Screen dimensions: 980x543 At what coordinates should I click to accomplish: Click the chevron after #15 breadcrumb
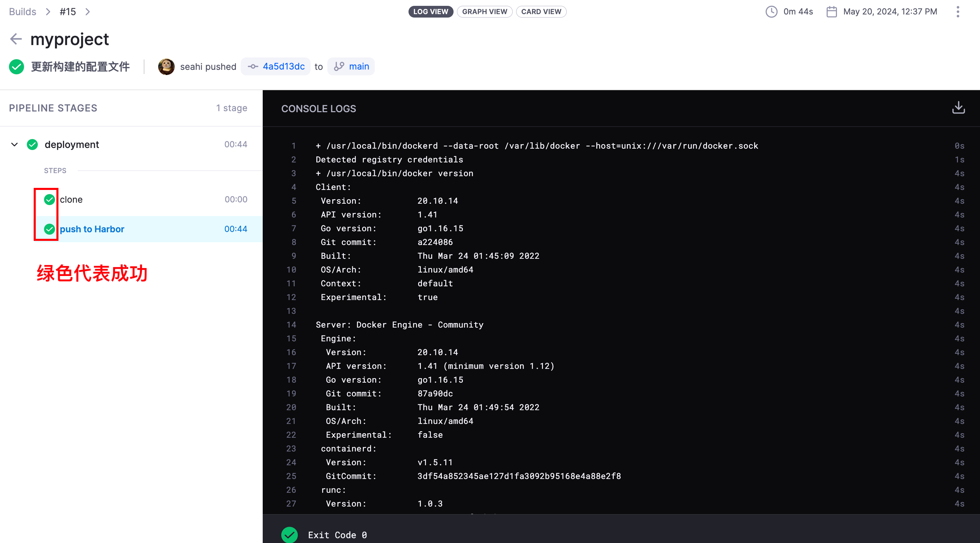click(87, 12)
